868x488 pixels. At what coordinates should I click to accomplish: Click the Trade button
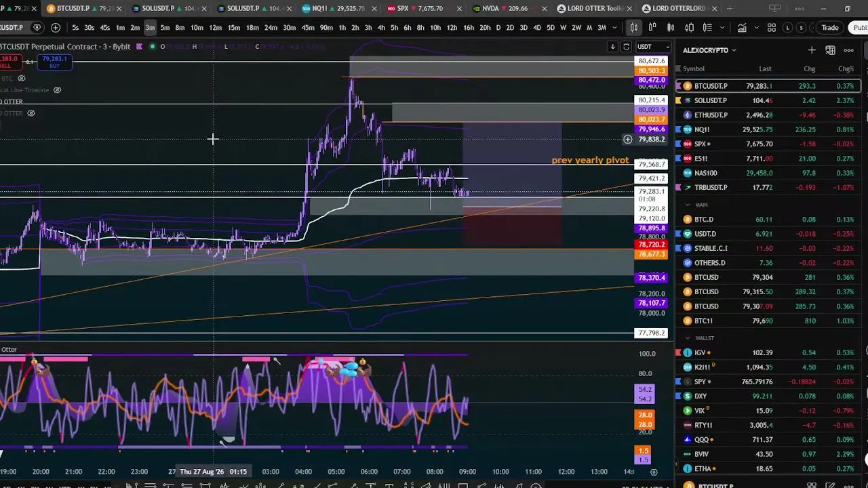click(830, 28)
